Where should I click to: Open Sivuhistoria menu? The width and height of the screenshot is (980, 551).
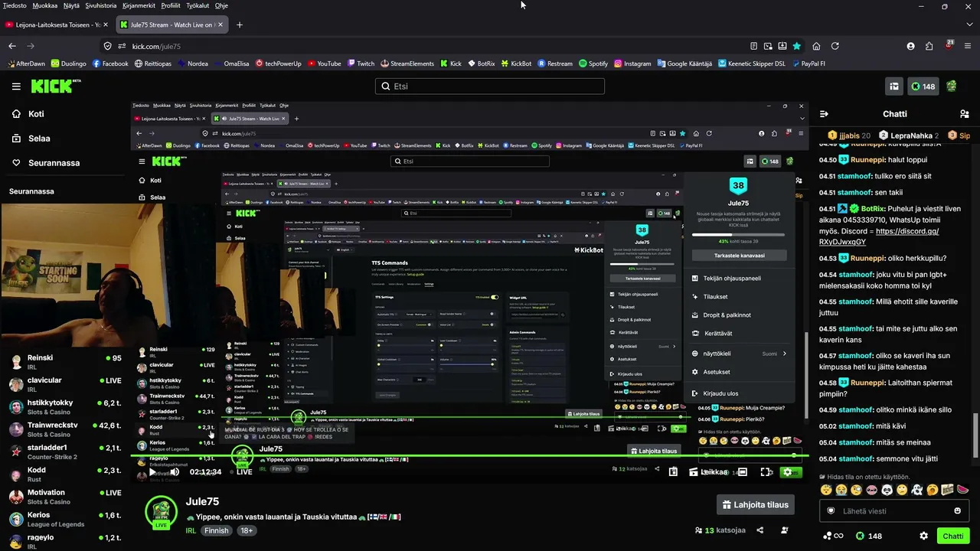tap(101, 5)
